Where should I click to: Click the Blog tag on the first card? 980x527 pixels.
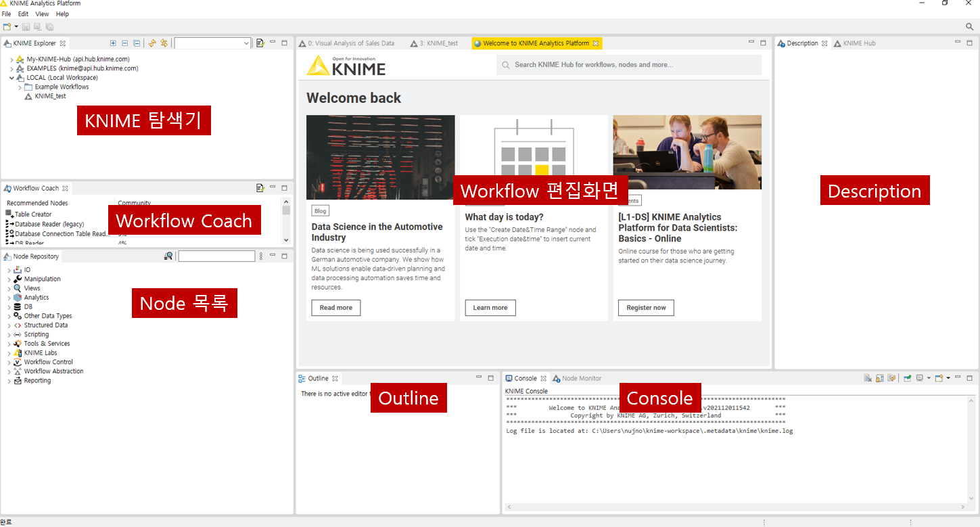click(x=320, y=211)
